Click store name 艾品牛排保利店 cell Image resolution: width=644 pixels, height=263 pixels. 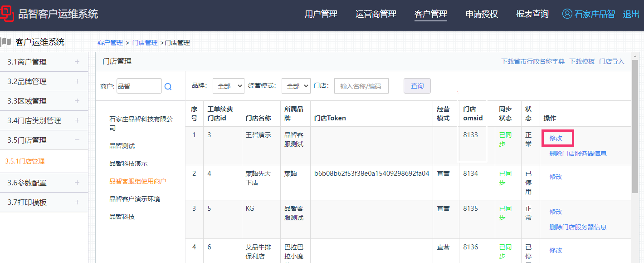pos(259,252)
